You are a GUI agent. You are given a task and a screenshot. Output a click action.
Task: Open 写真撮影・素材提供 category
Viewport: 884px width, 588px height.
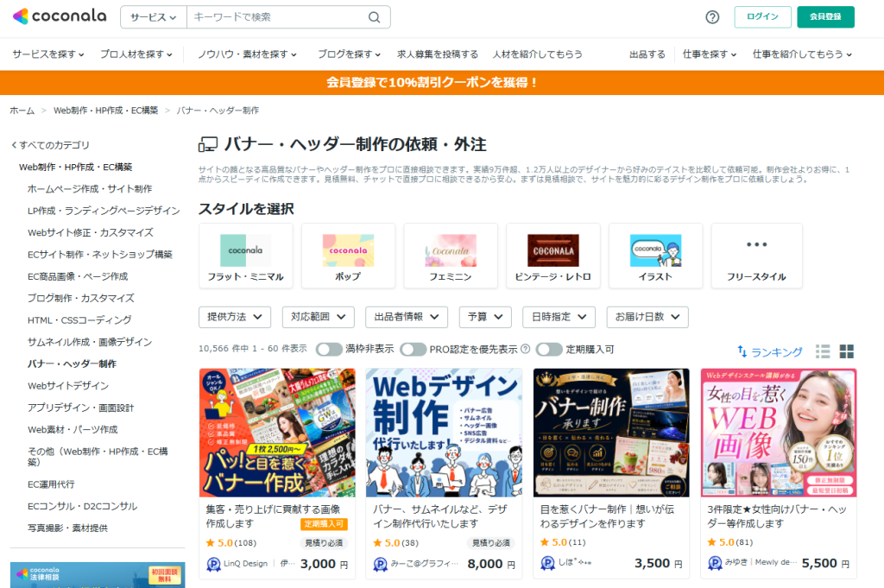pyautogui.click(x=67, y=528)
